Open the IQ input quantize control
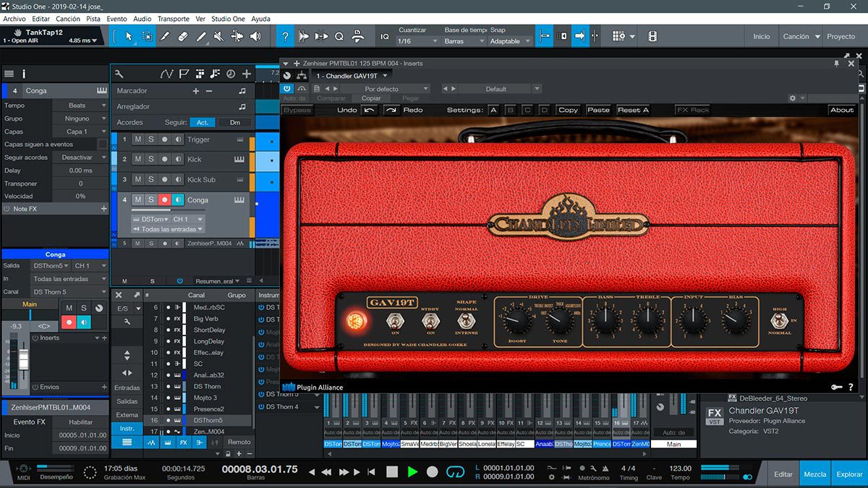Screen dimensions: 868x488 click(385, 36)
